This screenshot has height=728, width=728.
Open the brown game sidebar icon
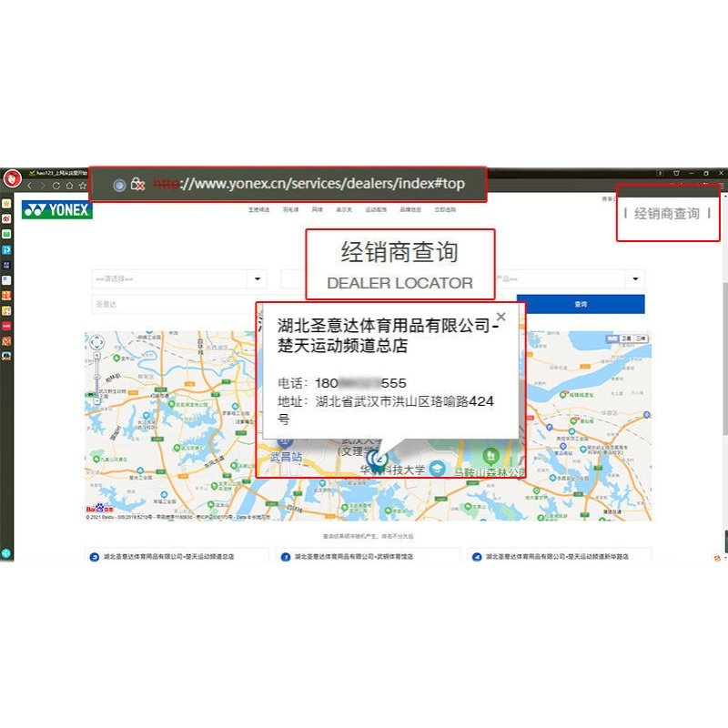tap(6, 341)
